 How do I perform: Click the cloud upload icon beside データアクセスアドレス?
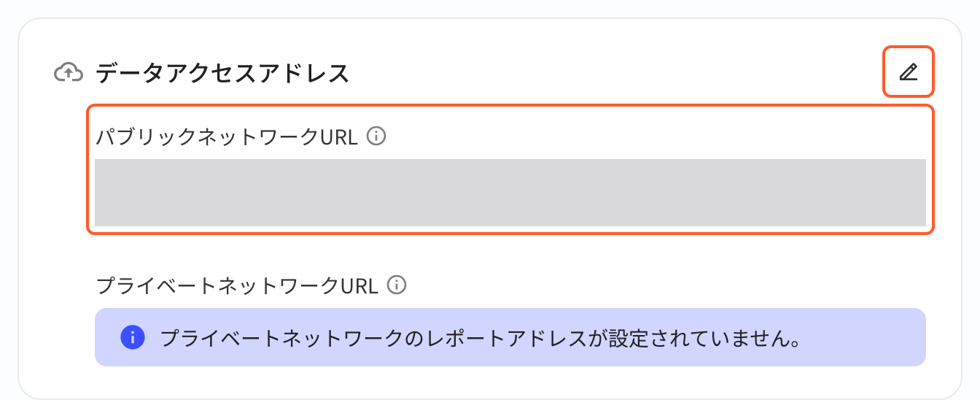click(x=68, y=73)
